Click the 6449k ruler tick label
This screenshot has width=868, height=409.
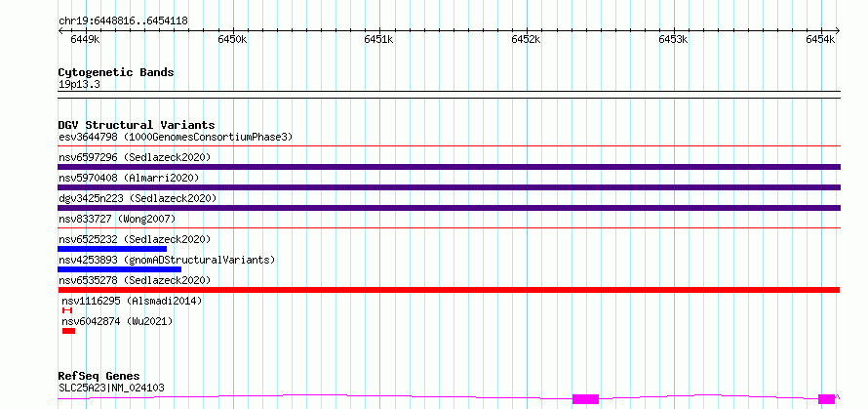(x=85, y=39)
